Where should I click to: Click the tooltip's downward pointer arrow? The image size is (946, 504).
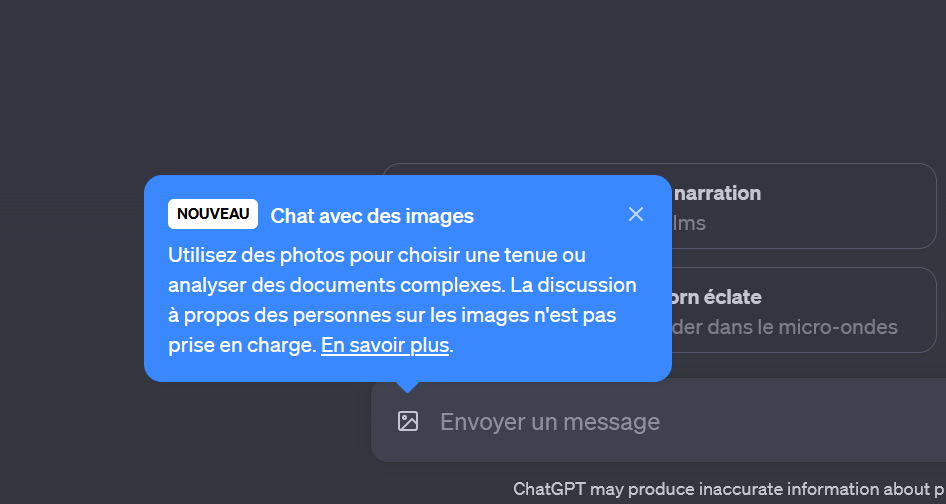point(407,386)
